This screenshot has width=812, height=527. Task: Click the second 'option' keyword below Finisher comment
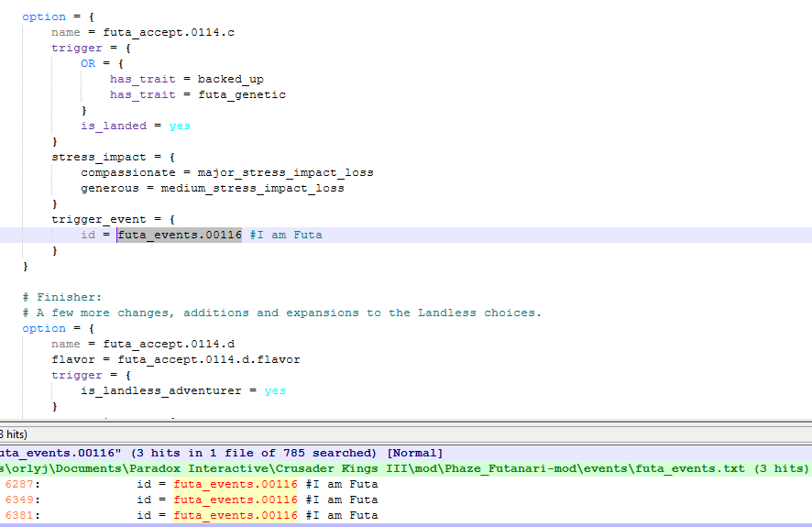tap(44, 328)
